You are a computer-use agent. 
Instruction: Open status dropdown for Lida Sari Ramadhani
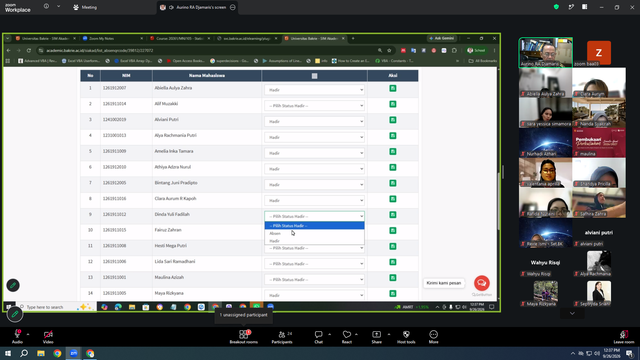click(314, 264)
